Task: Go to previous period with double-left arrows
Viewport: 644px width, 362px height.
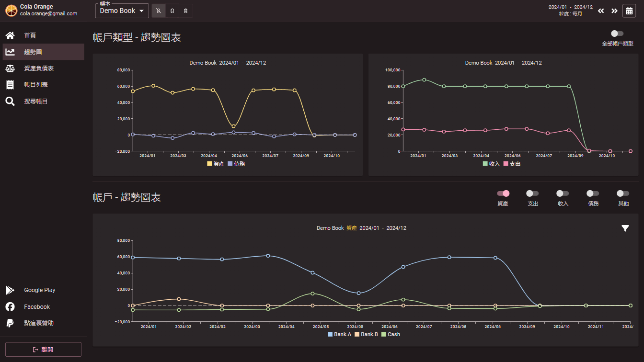Action: pyautogui.click(x=601, y=11)
